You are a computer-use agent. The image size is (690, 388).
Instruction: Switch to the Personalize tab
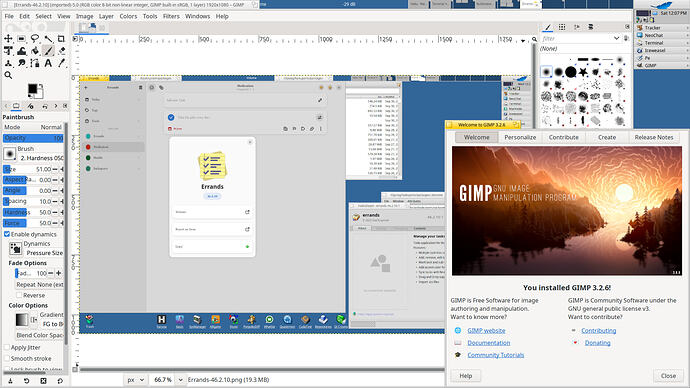(520, 137)
